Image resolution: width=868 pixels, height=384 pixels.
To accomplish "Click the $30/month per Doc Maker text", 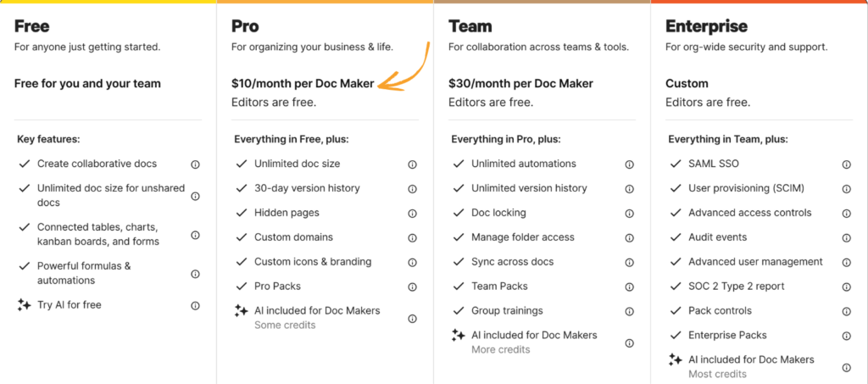I will [x=520, y=84].
